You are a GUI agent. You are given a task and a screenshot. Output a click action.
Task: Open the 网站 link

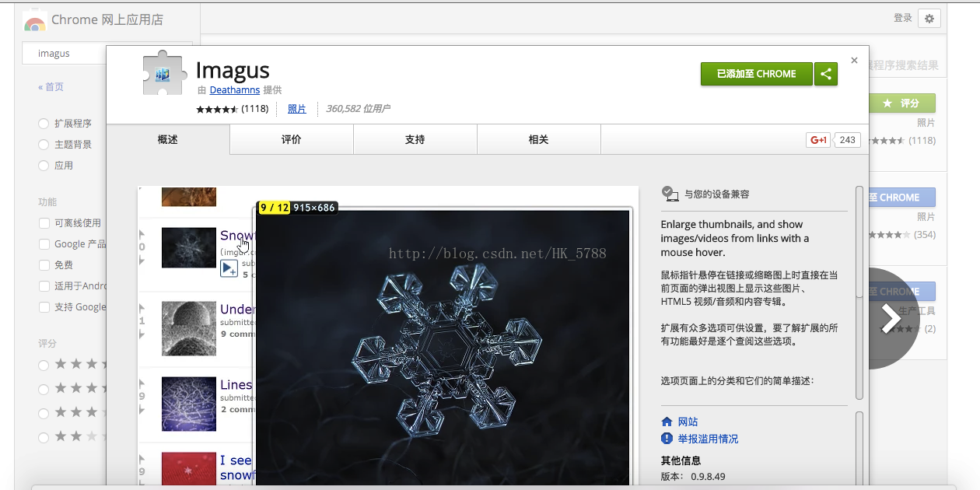click(688, 422)
